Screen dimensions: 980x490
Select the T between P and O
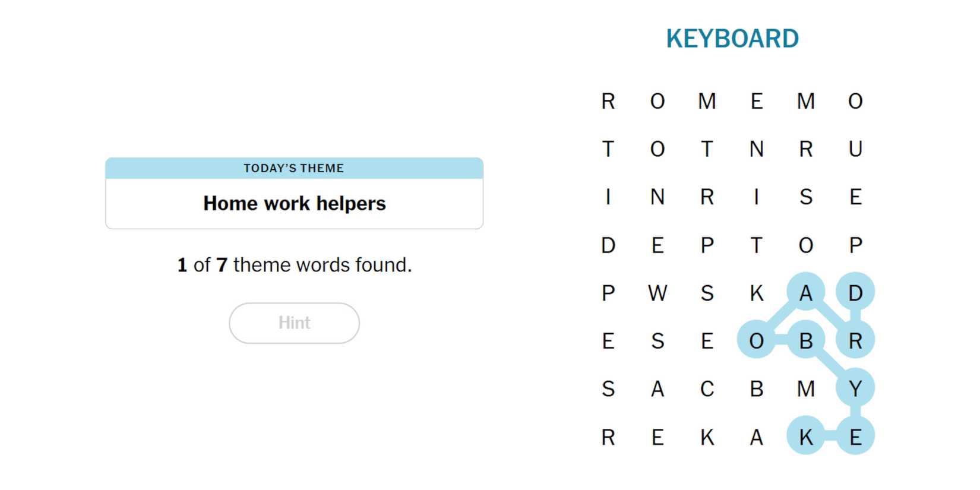(x=756, y=245)
